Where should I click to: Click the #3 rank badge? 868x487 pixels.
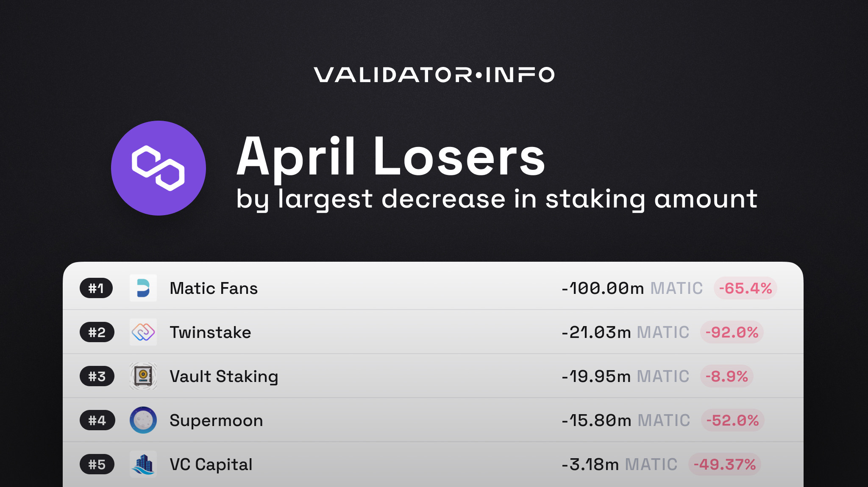tap(97, 376)
